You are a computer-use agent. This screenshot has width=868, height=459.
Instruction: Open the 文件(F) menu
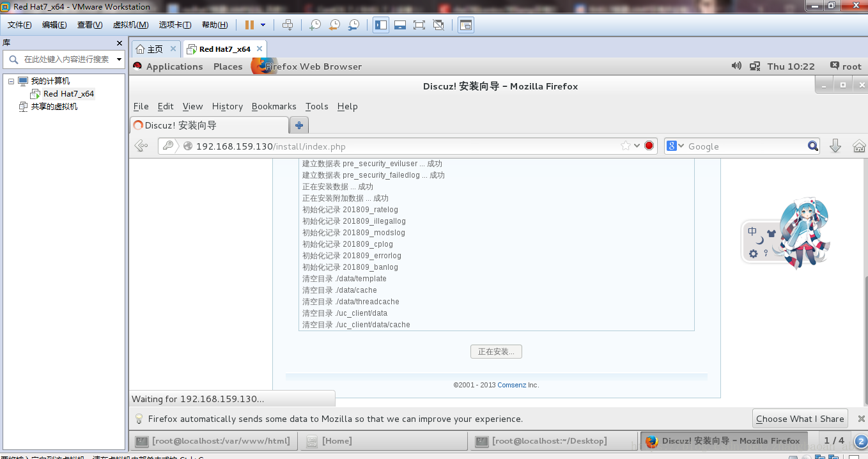coord(20,25)
